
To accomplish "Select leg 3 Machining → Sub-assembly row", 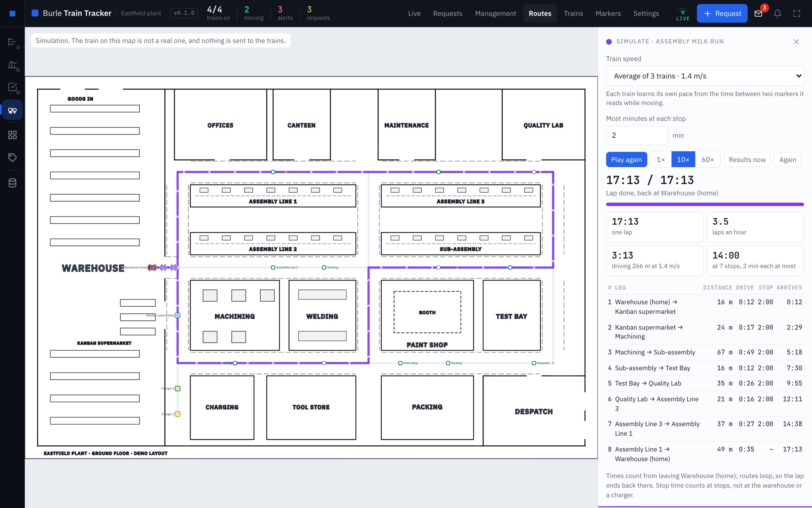I will pyautogui.click(x=705, y=352).
